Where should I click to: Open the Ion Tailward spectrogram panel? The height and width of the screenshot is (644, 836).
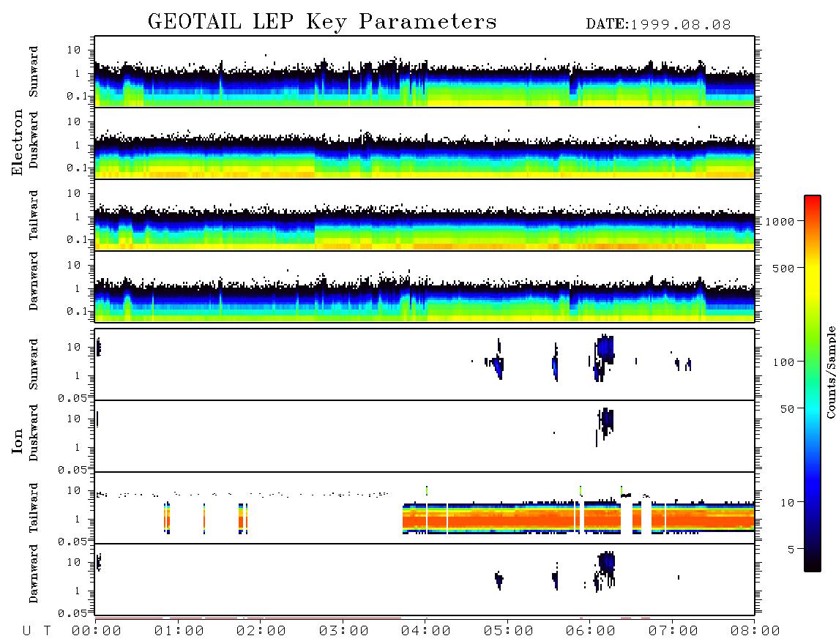pyautogui.click(x=425, y=508)
